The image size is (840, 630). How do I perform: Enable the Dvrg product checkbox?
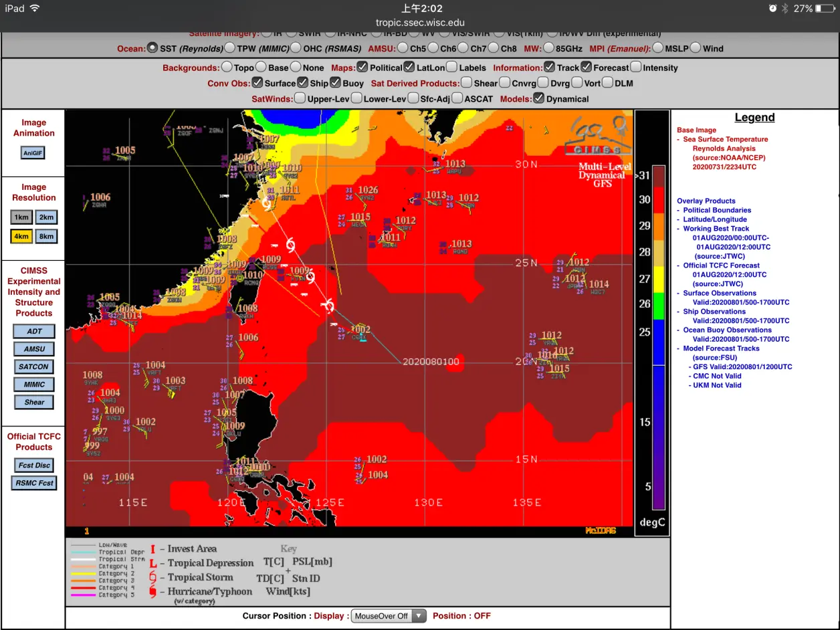click(x=543, y=82)
